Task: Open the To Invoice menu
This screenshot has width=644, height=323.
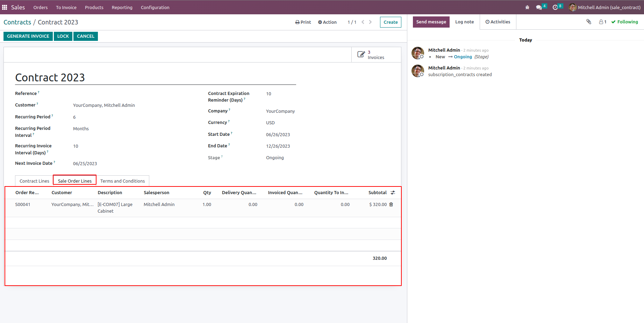Action: coord(66,7)
